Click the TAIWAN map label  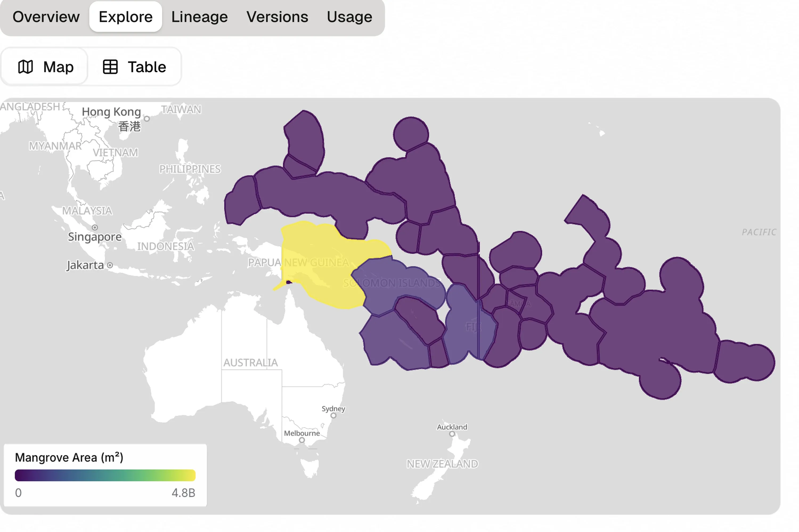click(181, 109)
